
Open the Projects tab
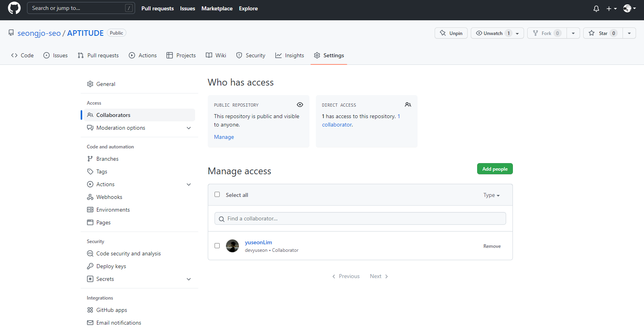pyautogui.click(x=181, y=55)
